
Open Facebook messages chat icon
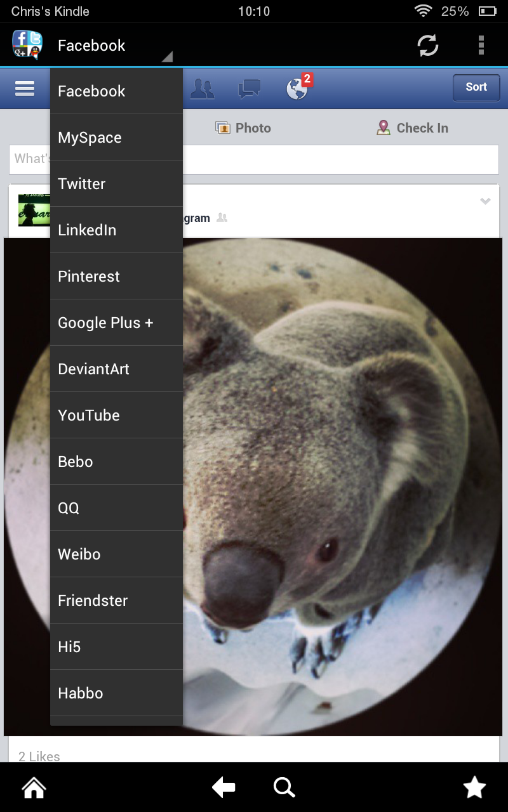pyautogui.click(x=249, y=89)
